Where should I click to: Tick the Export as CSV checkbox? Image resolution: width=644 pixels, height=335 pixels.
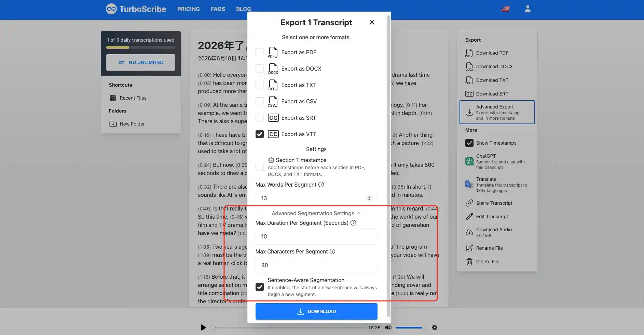(x=260, y=101)
